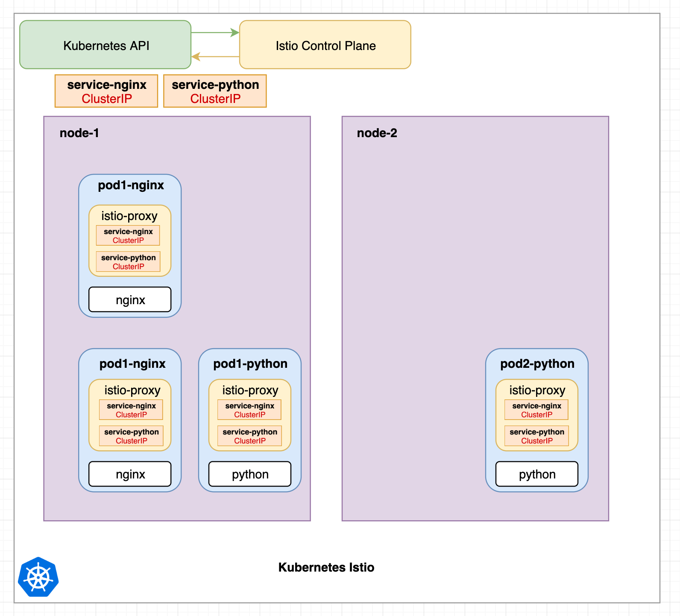Screen dimensions: 680x616
Task: Click the top-level service-nginx ClusterIP box
Action: click(106, 91)
